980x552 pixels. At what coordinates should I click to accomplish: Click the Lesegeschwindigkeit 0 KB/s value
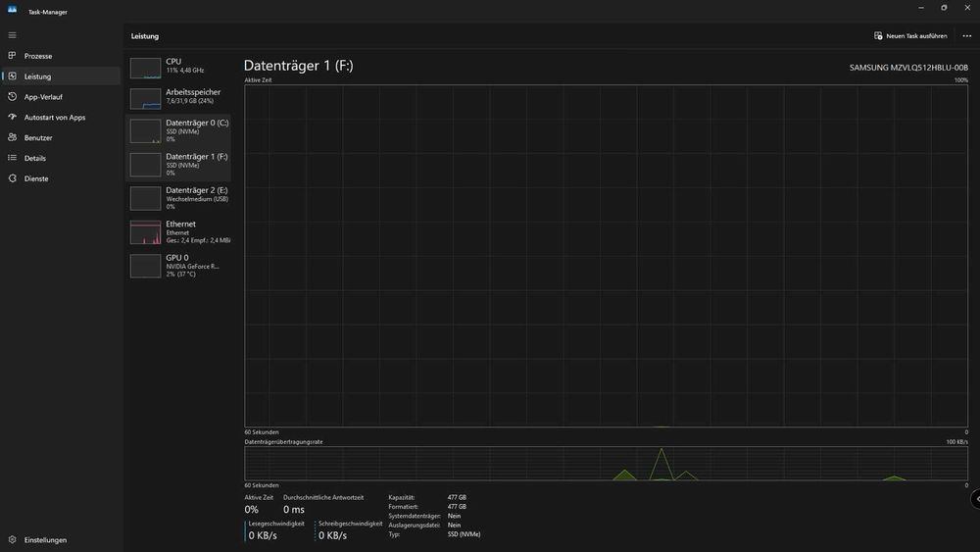(263, 535)
